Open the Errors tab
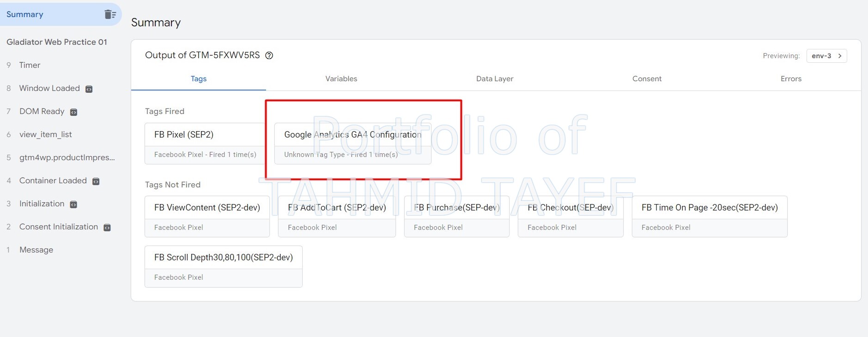Screen dimensions: 868x337 coord(791,78)
